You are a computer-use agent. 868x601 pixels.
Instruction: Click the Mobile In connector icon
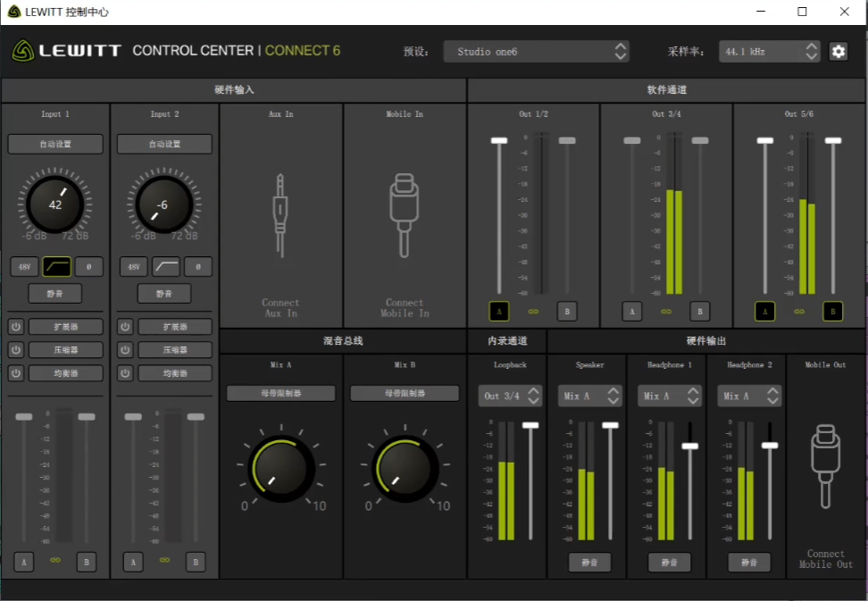coord(405,214)
